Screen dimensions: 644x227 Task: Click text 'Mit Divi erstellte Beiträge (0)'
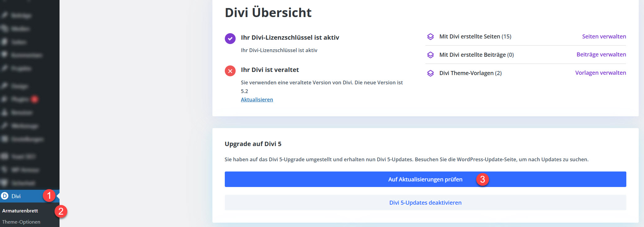click(477, 55)
